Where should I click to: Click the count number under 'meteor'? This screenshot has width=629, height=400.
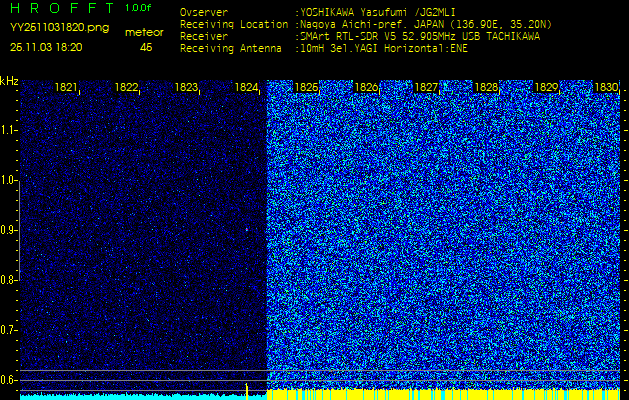[146, 47]
